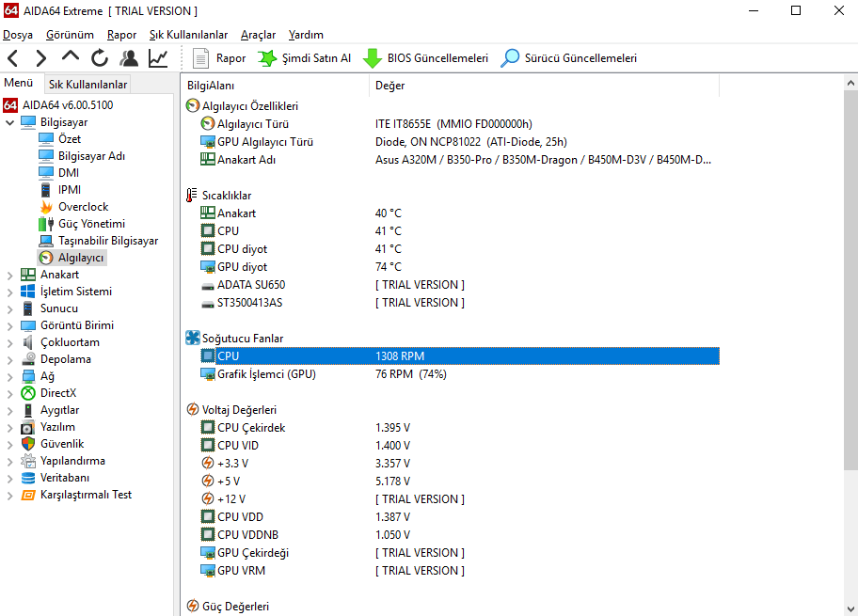Go up one level with the up arrow
This screenshot has height=616, width=858.
71,56
